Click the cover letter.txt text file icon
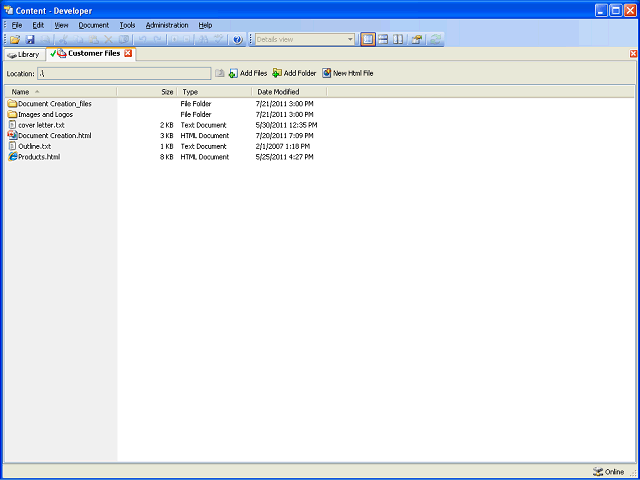 [x=13, y=124]
